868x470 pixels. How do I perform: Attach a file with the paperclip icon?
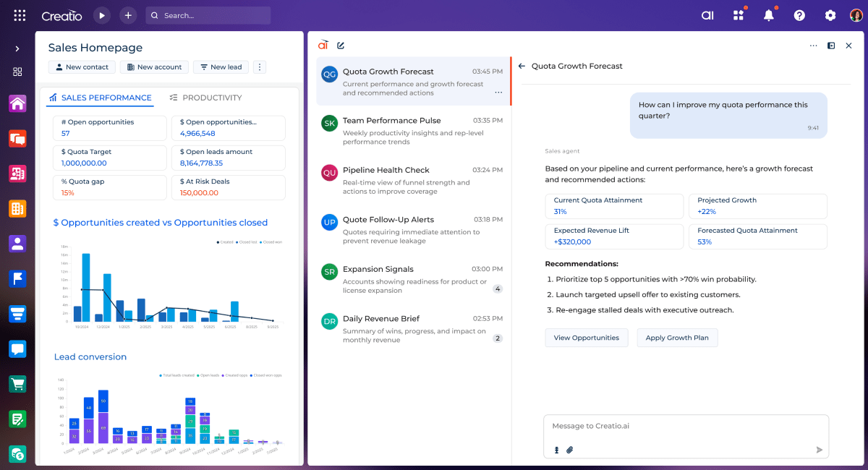tap(569, 450)
